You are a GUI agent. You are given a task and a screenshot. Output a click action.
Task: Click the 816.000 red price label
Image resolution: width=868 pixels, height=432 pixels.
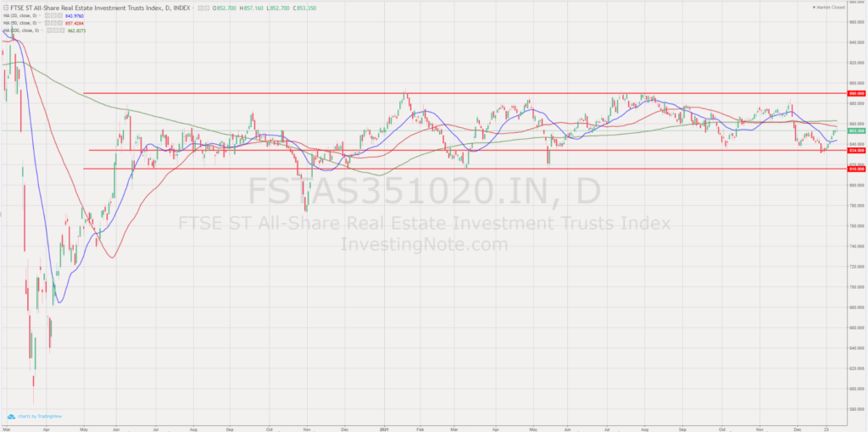coord(856,169)
